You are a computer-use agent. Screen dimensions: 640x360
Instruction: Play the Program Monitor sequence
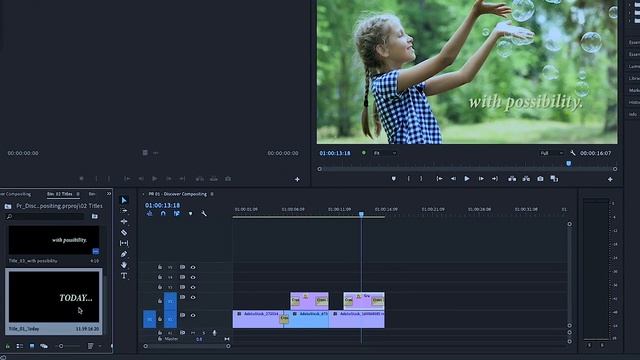(467, 179)
